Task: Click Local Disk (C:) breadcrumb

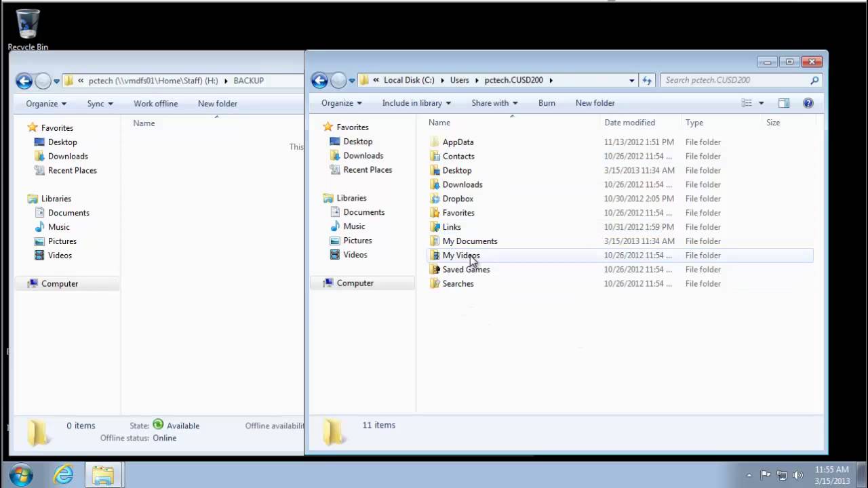Action: coord(409,80)
